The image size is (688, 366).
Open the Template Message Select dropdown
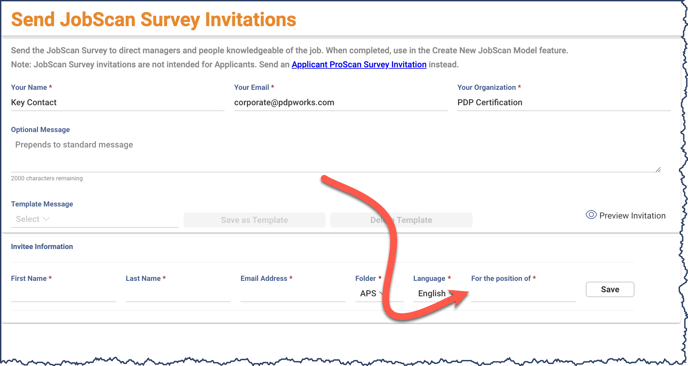94,219
